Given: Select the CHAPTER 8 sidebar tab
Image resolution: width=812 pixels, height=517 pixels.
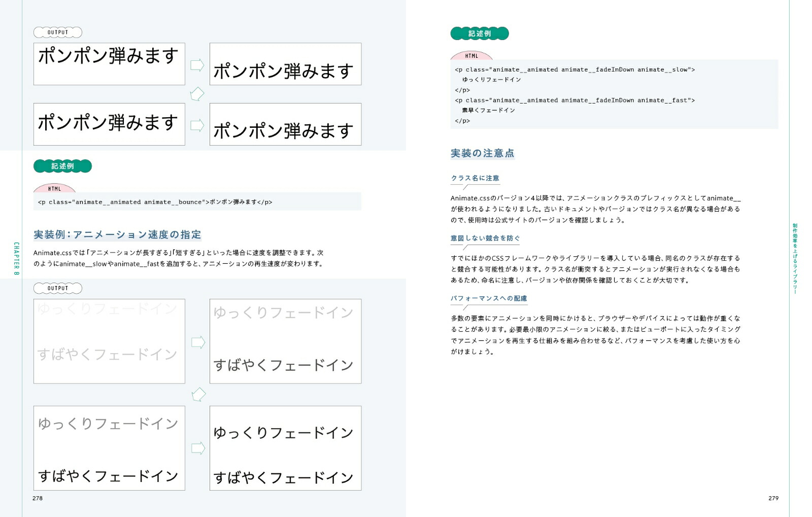Looking at the screenshot, I should [15, 258].
